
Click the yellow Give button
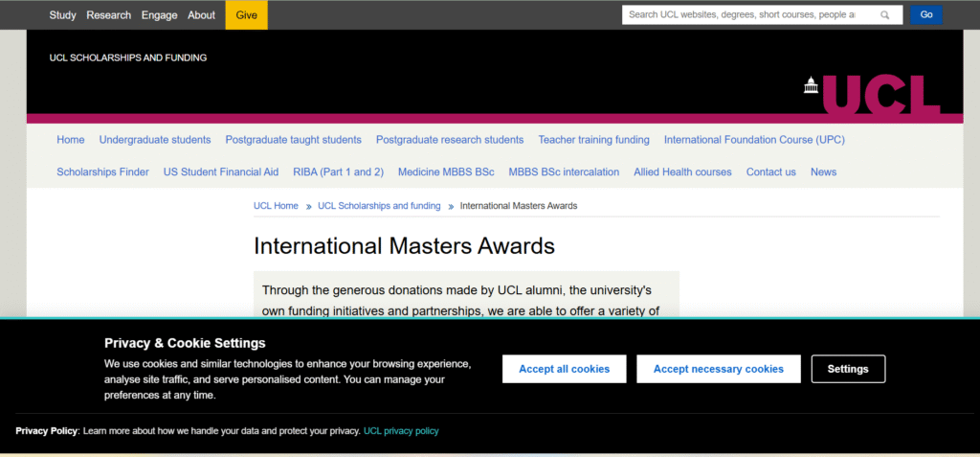point(246,15)
